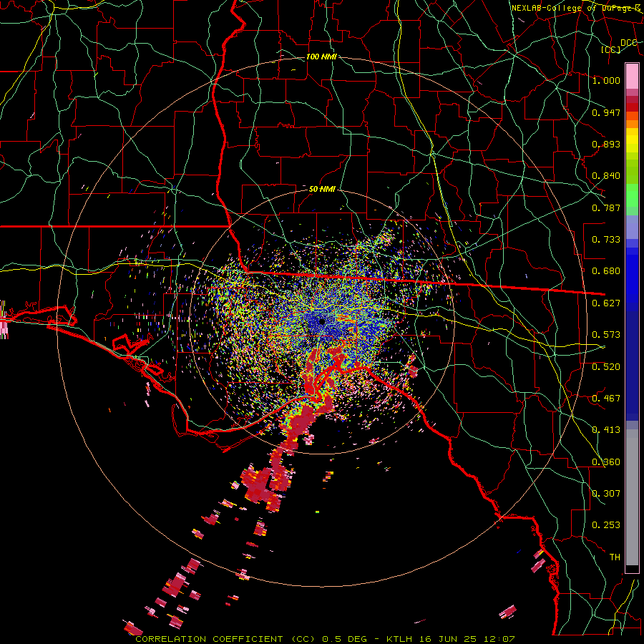Select the 0.413 color scale value
The height and width of the screenshot is (644, 644).
(606, 430)
